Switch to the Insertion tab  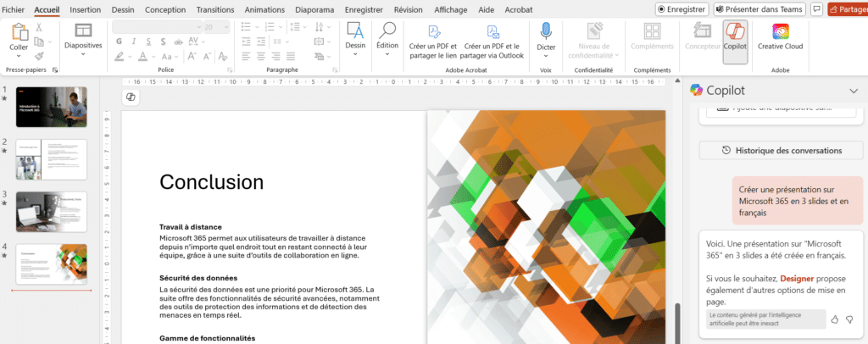point(86,9)
